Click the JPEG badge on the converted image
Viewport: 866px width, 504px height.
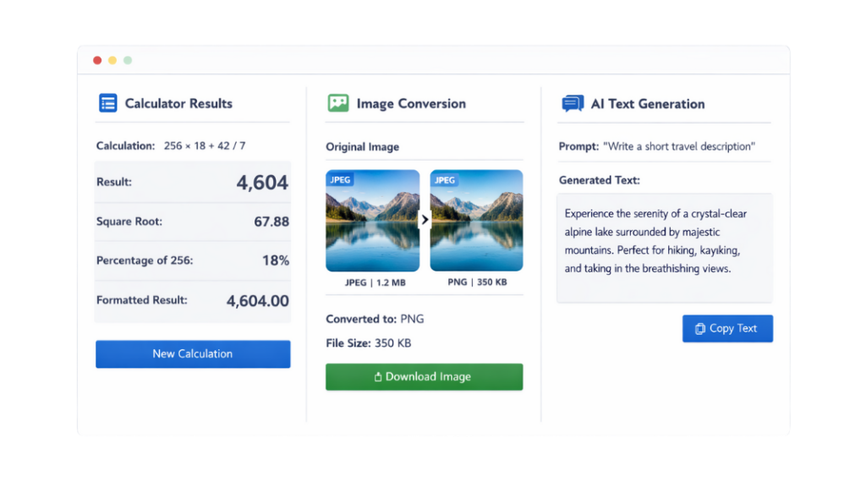pos(445,179)
